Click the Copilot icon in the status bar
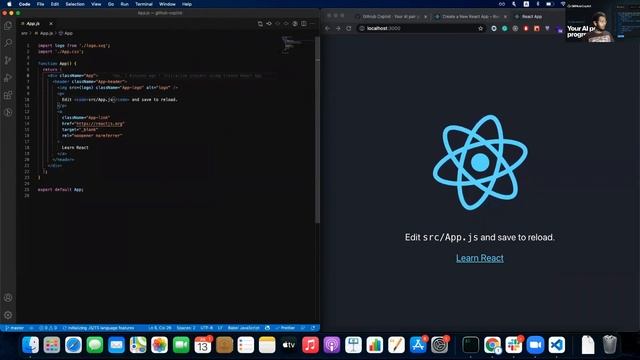Image resolution: width=640 pixels, height=360 pixels. click(x=267, y=328)
